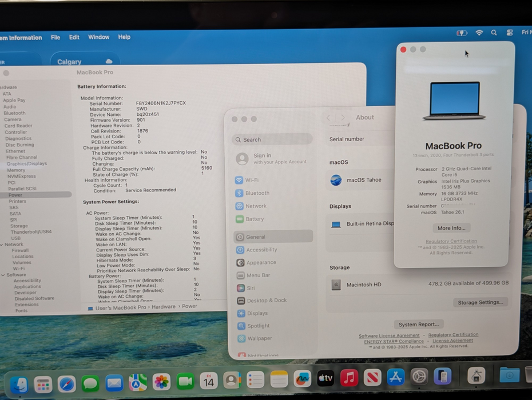Collapse the Software section in System Information
532x400 pixels.
coord(3,275)
